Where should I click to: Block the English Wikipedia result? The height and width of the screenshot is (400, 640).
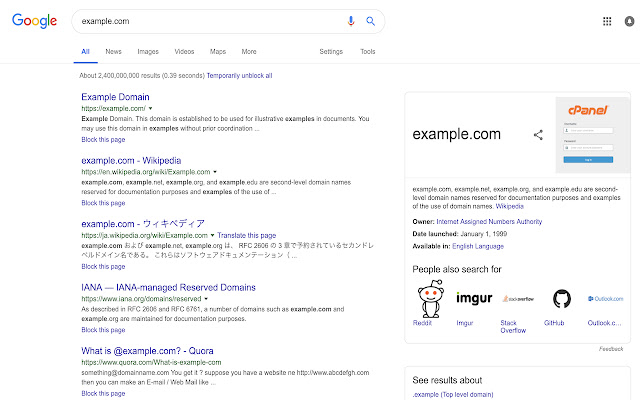tap(103, 203)
